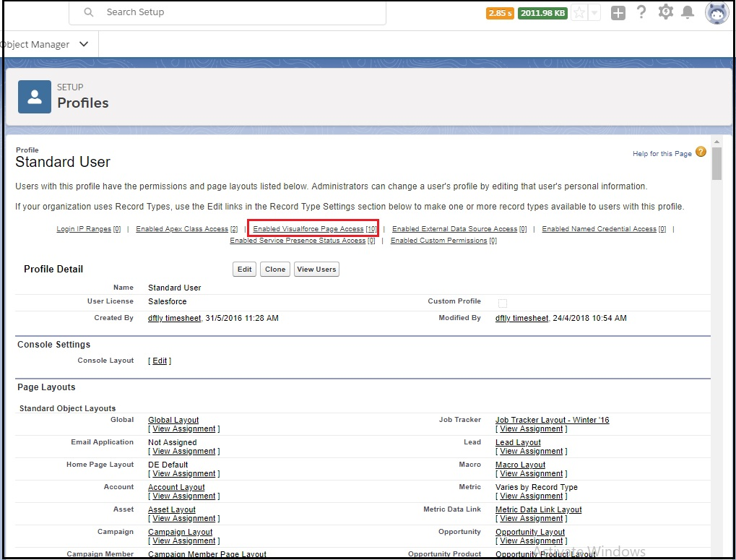Open Enabled Service Presence Status Access link
The width and height of the screenshot is (736, 560).
[x=303, y=241]
